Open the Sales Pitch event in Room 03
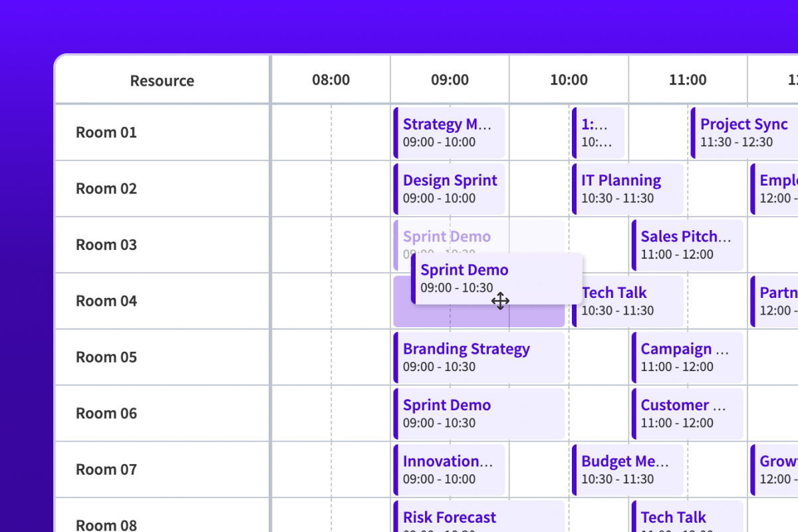This screenshot has height=532, width=798. tap(687, 245)
